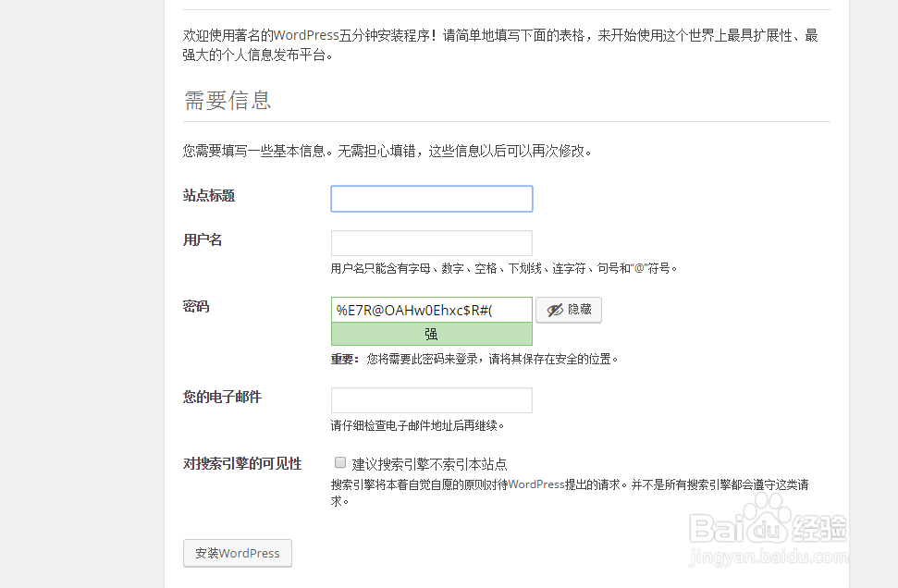Image resolution: width=898 pixels, height=588 pixels.
Task: Click the 需要信息 heading
Action: pyautogui.click(x=228, y=100)
